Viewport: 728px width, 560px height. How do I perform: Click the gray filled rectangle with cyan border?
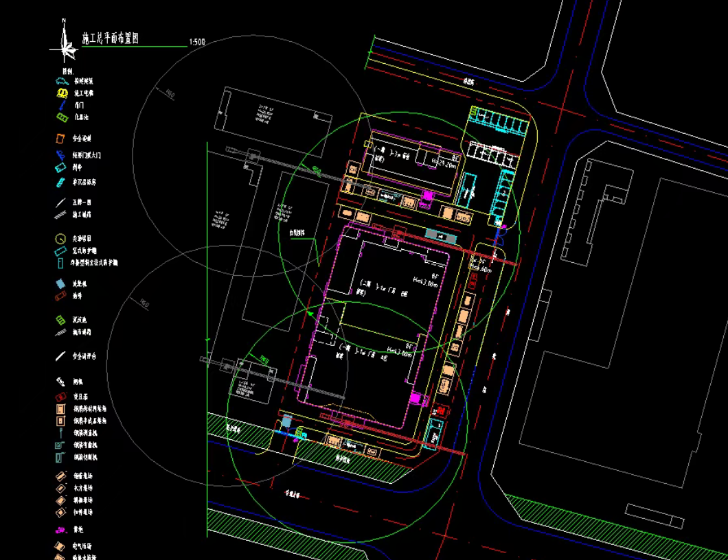(x=441, y=235)
